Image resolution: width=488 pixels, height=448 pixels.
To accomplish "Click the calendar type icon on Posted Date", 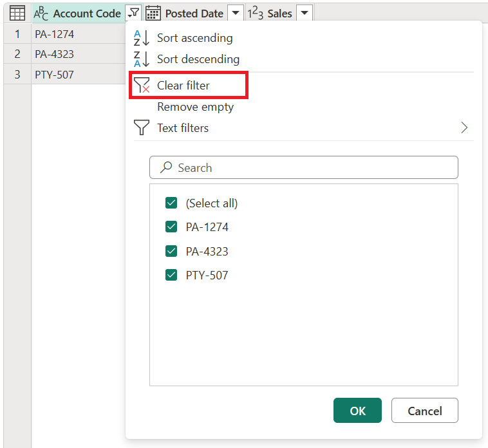I will point(153,14).
